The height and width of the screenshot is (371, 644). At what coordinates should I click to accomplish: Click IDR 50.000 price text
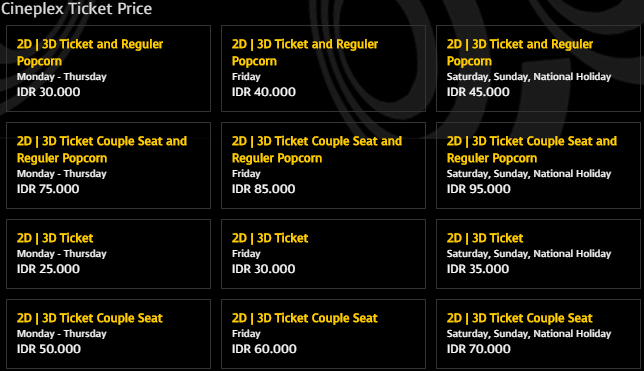(x=49, y=349)
